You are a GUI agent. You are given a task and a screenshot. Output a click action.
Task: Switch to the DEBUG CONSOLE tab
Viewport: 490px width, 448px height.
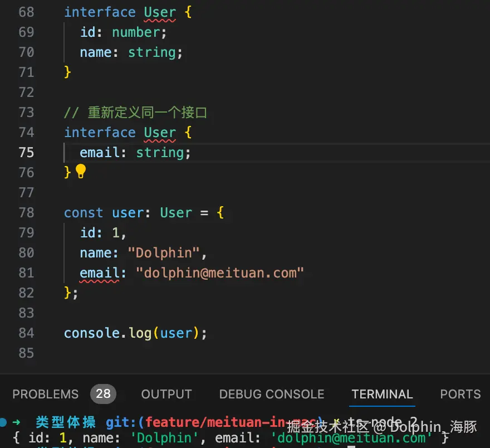pos(272,394)
